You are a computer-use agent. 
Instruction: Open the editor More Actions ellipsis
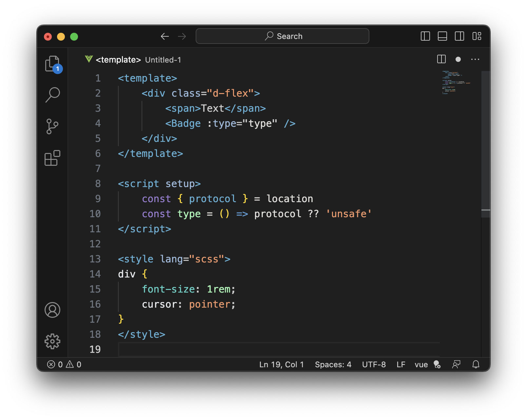[475, 59]
